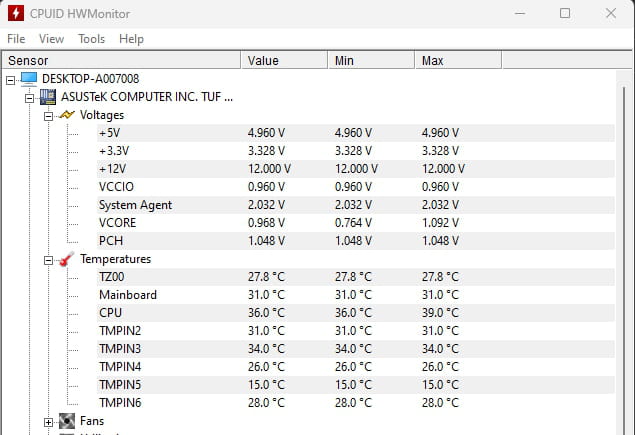Select the TMPIN6 temperature row
The width and height of the screenshot is (635, 435).
click(x=356, y=403)
